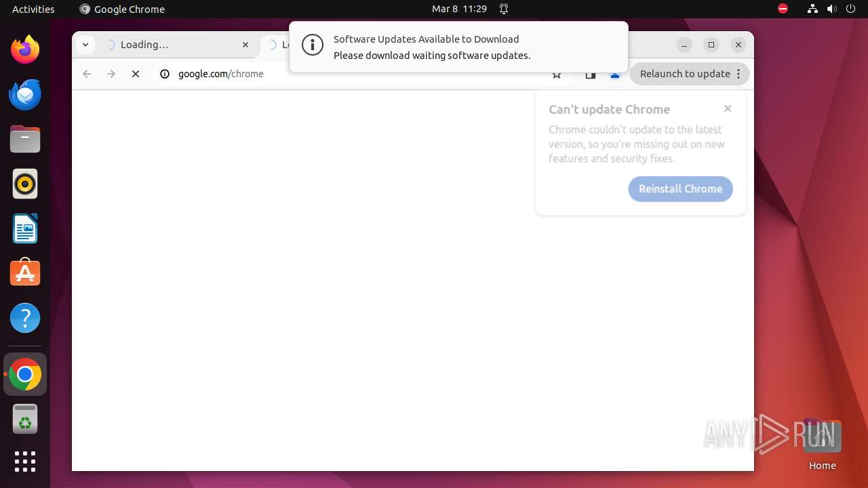The height and width of the screenshot is (488, 868).
Task: Click the Google Chrome dock icon
Action: click(25, 374)
